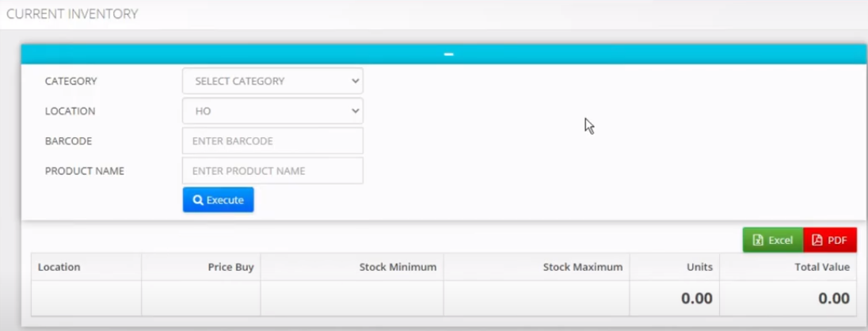Click the CURRENT INVENTORY page title

tap(72, 13)
